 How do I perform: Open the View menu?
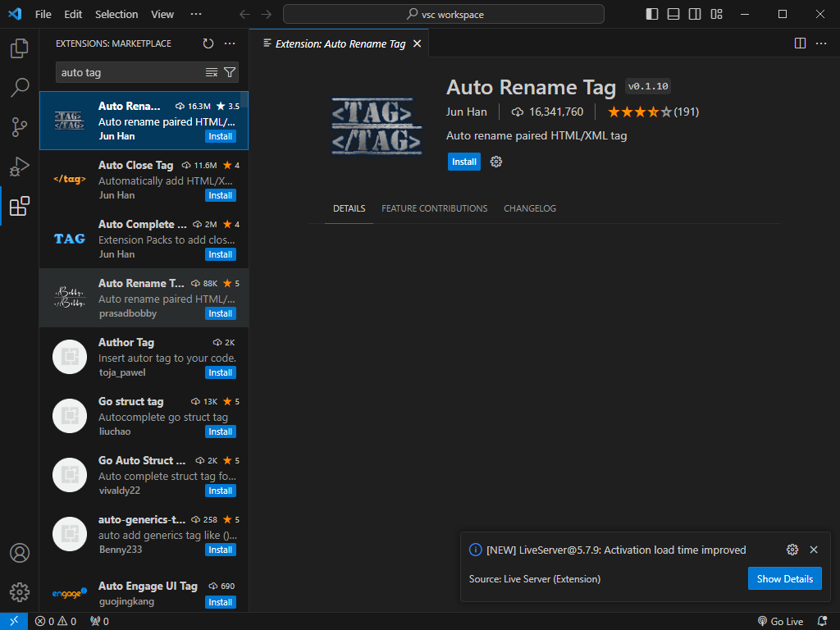[162, 15]
